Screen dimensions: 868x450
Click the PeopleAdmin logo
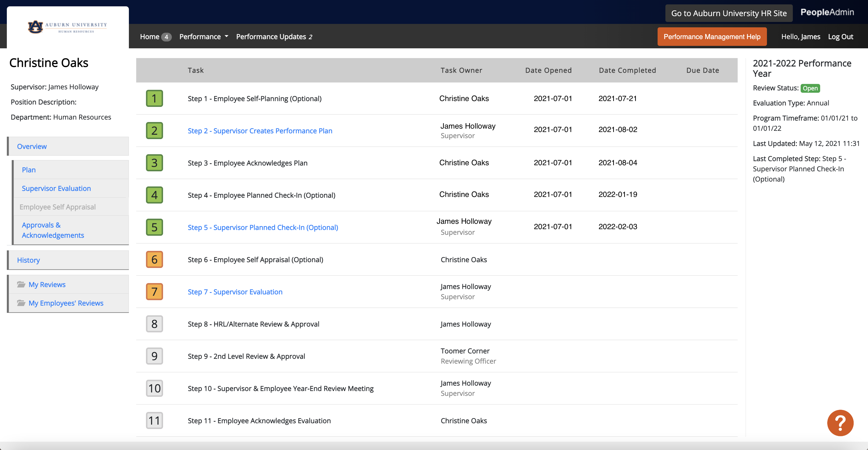tap(827, 12)
